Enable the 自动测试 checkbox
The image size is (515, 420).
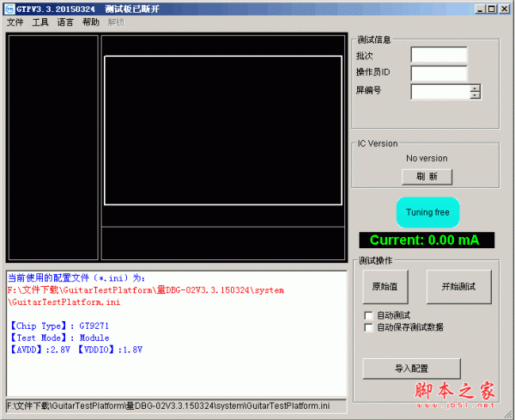[369, 315]
